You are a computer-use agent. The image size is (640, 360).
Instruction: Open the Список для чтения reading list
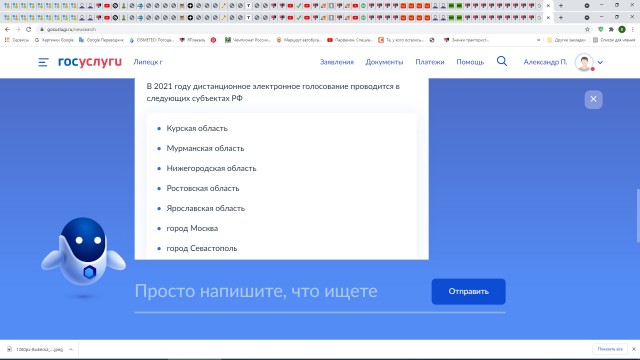613,40
